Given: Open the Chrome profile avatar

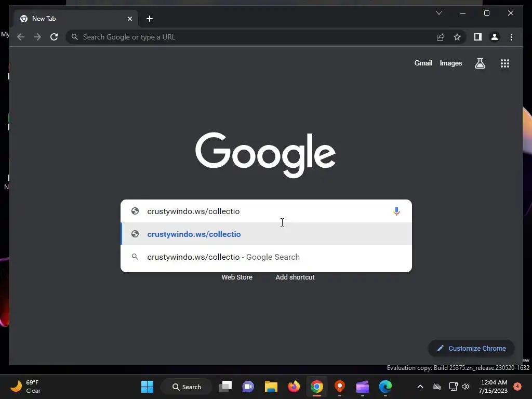Looking at the screenshot, I should pyautogui.click(x=495, y=37).
